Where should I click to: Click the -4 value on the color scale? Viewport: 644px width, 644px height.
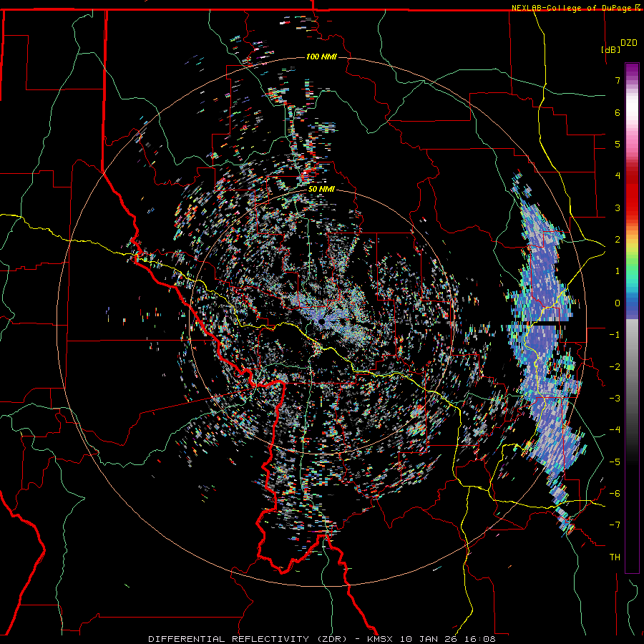click(x=615, y=430)
